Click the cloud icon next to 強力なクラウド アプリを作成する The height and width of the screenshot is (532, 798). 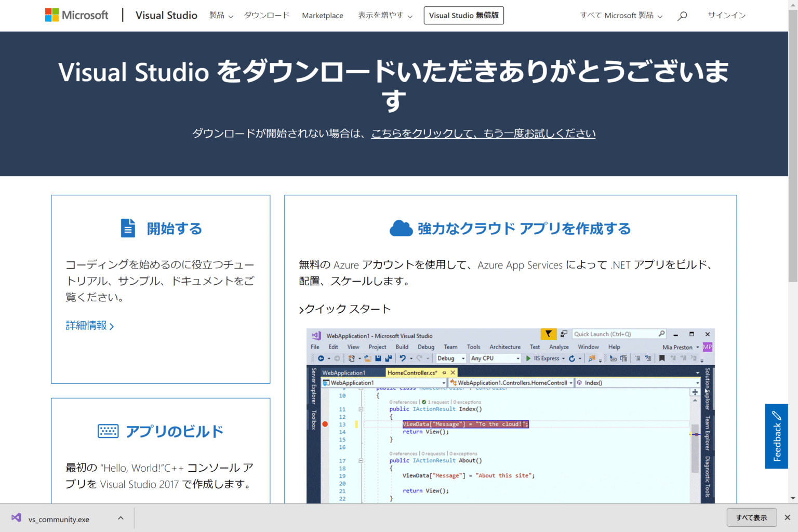[400, 228]
